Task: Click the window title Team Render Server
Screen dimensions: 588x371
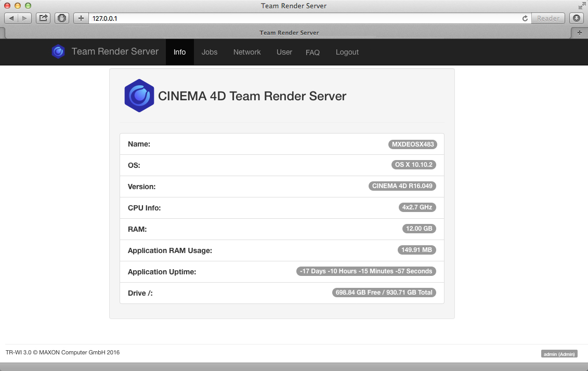Action: coord(294,6)
